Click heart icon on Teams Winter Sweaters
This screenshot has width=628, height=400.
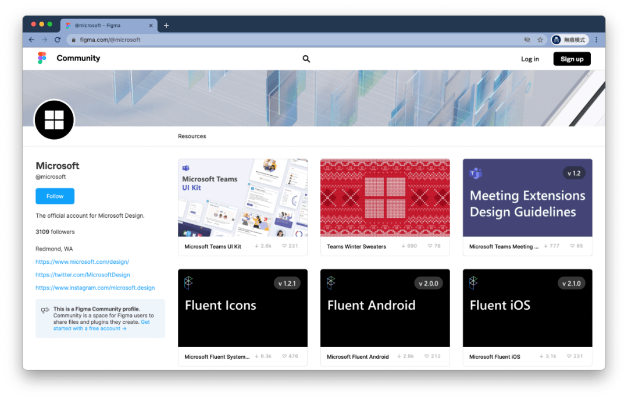(429, 245)
